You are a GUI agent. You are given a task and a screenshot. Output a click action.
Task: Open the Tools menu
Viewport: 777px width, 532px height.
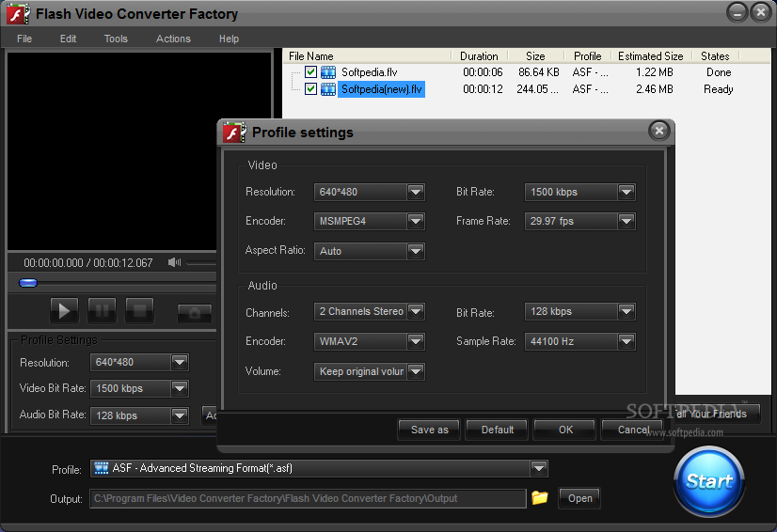point(116,39)
